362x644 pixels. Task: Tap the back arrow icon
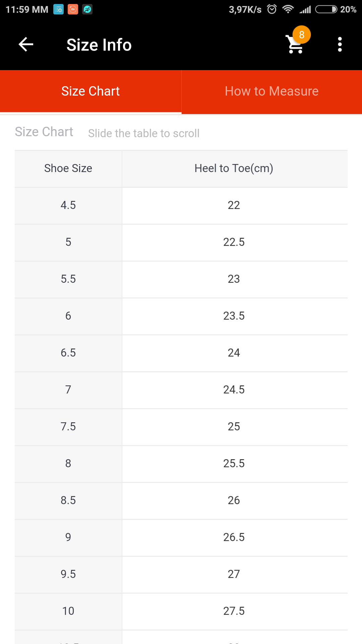(x=26, y=45)
